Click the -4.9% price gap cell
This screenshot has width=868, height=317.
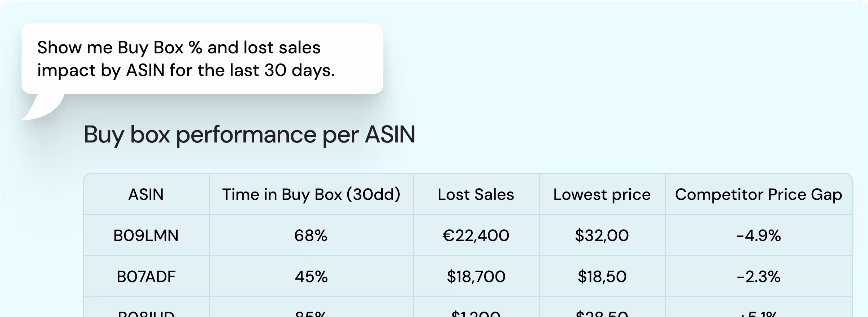758,236
